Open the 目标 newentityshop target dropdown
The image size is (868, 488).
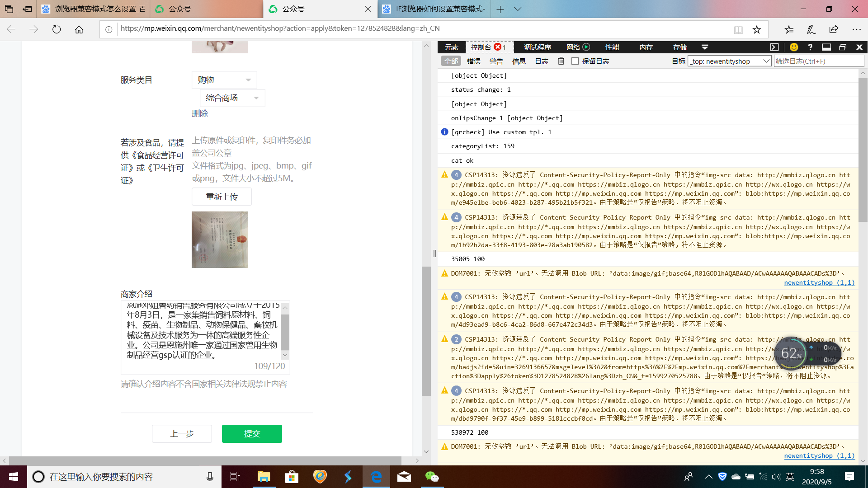pos(729,61)
